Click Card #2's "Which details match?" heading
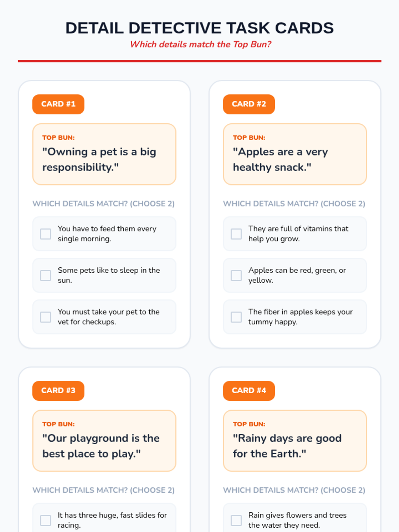Screen dimensions: 399x532 [x=294, y=204]
